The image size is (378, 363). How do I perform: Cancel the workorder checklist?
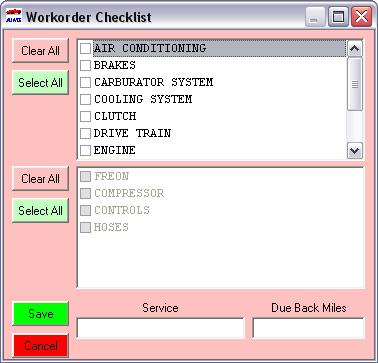coord(41,345)
